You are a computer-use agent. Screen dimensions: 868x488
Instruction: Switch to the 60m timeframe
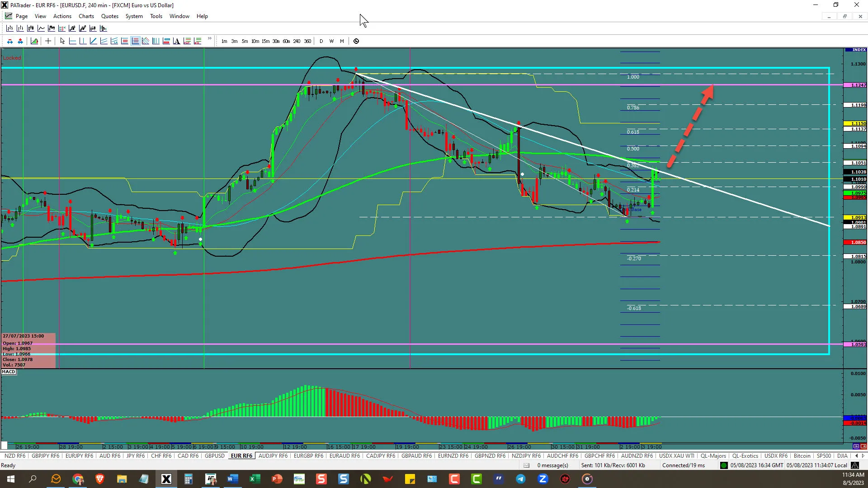click(x=286, y=41)
